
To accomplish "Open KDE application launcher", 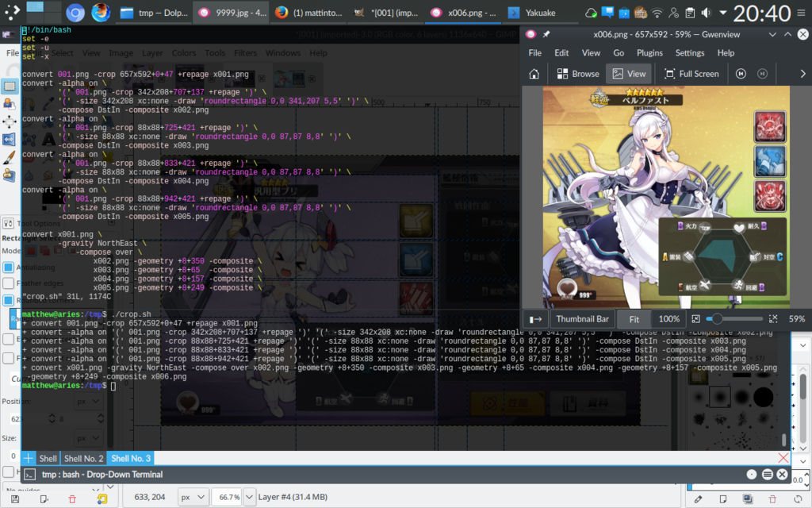I will point(11,11).
